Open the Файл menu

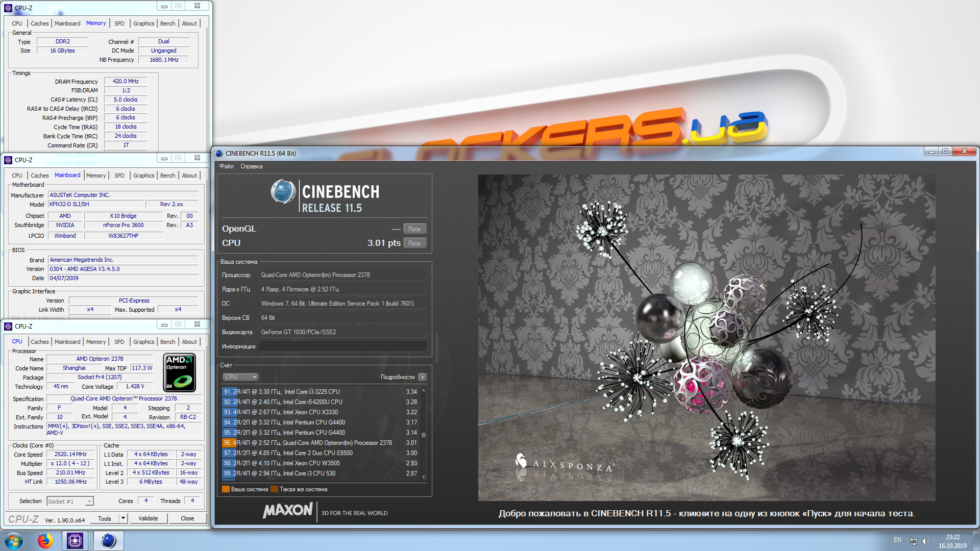[226, 166]
